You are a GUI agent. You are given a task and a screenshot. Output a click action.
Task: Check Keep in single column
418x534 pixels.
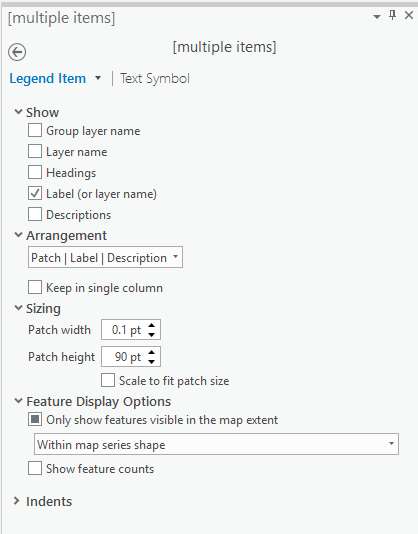point(35,287)
